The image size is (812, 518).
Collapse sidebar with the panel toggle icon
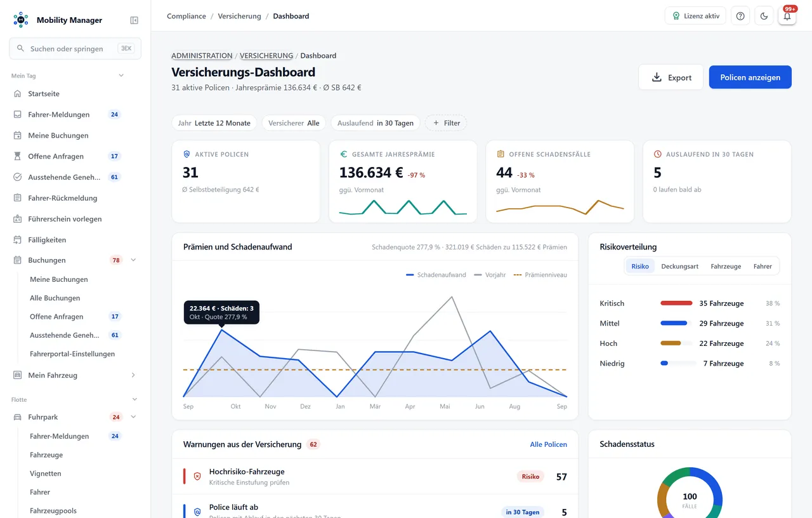click(134, 20)
